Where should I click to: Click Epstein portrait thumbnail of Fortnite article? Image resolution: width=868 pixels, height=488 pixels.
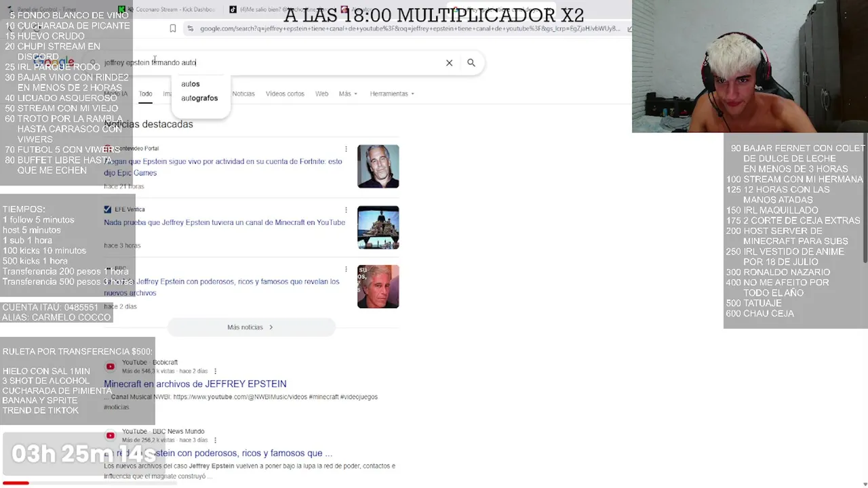(x=378, y=166)
